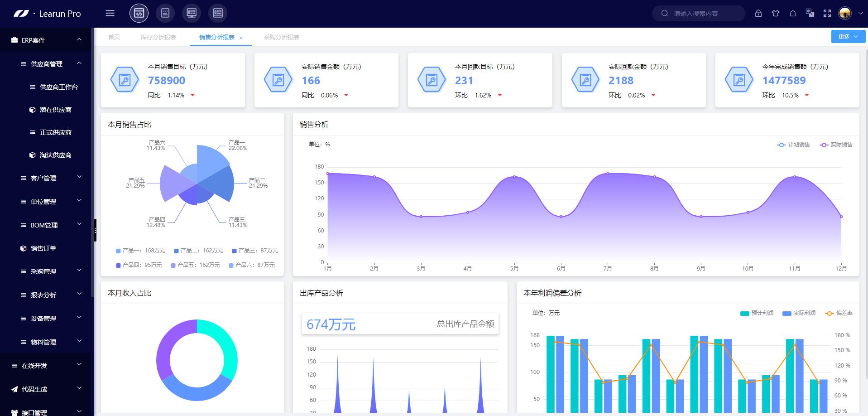Click the theme/skin icon in the top bar
Image resolution: width=868 pixels, height=416 pixels.
[x=776, y=13]
